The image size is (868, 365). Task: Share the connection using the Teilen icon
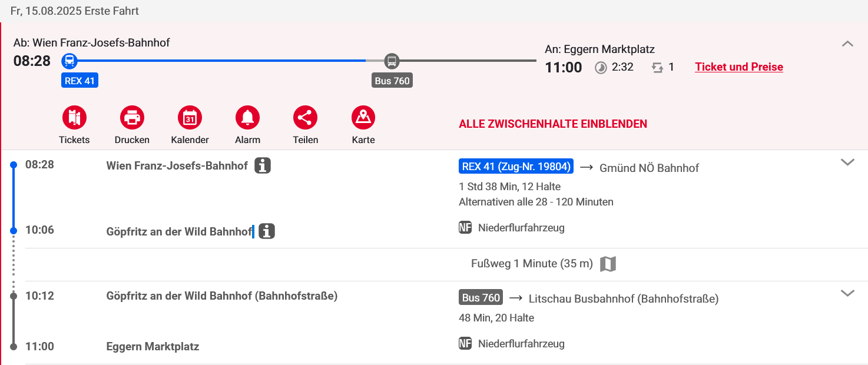(x=305, y=118)
